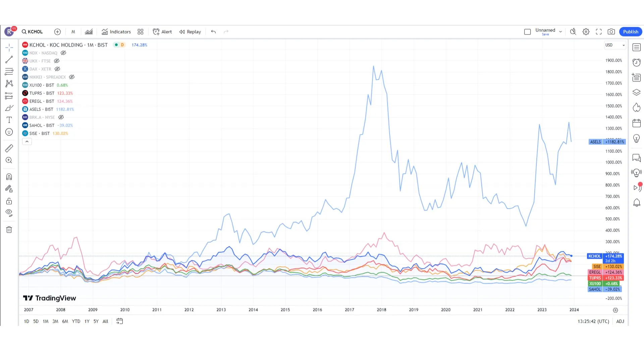Toggle ADJ adjusted data

(620, 321)
